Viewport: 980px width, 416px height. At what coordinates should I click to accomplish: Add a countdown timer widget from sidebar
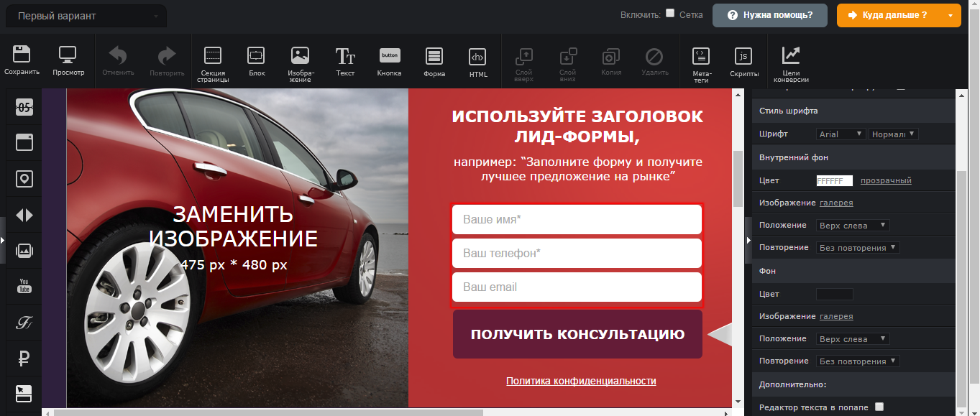[x=23, y=106]
